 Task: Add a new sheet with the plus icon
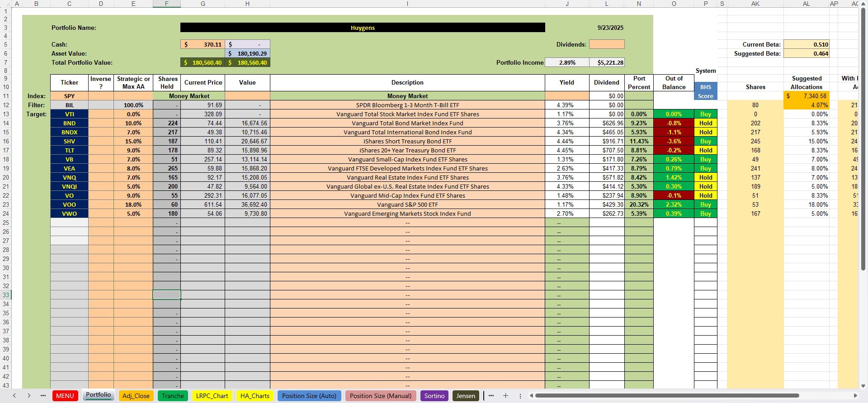click(505, 396)
